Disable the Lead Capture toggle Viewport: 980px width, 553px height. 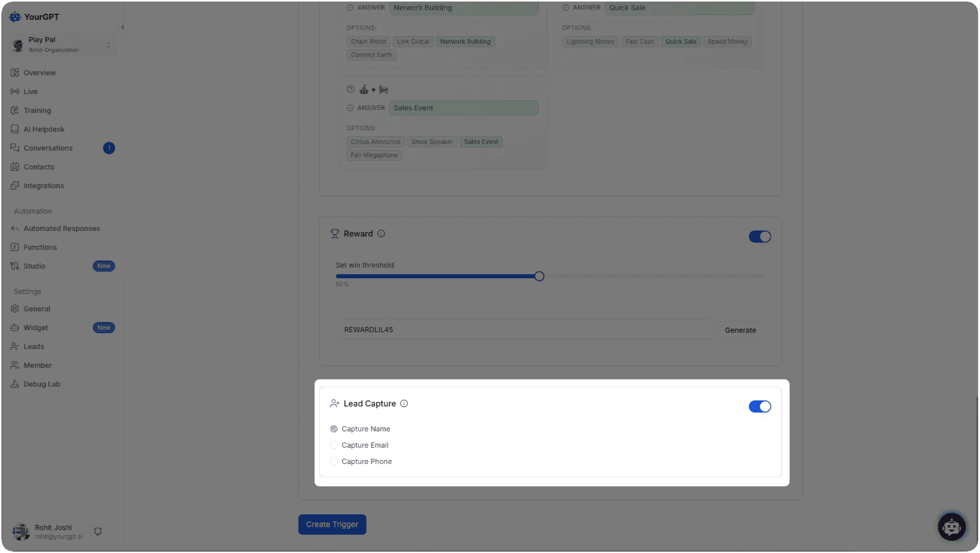coord(759,406)
